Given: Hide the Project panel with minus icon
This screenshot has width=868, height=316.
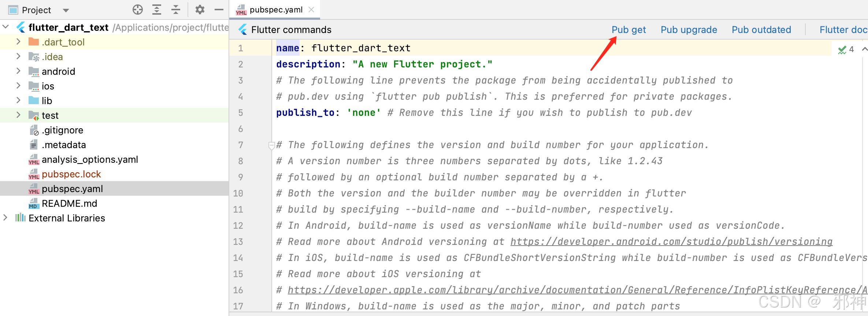Looking at the screenshot, I should 219,10.
